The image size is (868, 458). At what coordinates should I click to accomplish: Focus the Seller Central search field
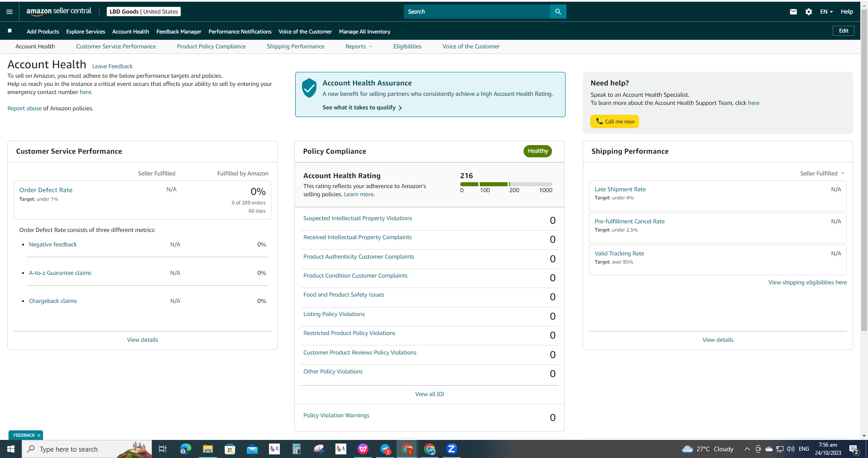pos(477,12)
